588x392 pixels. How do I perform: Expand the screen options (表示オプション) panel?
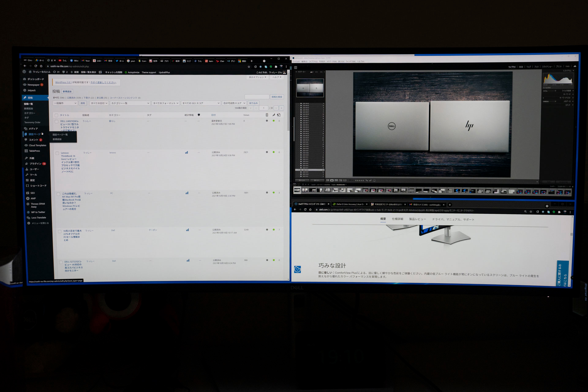[x=258, y=77]
